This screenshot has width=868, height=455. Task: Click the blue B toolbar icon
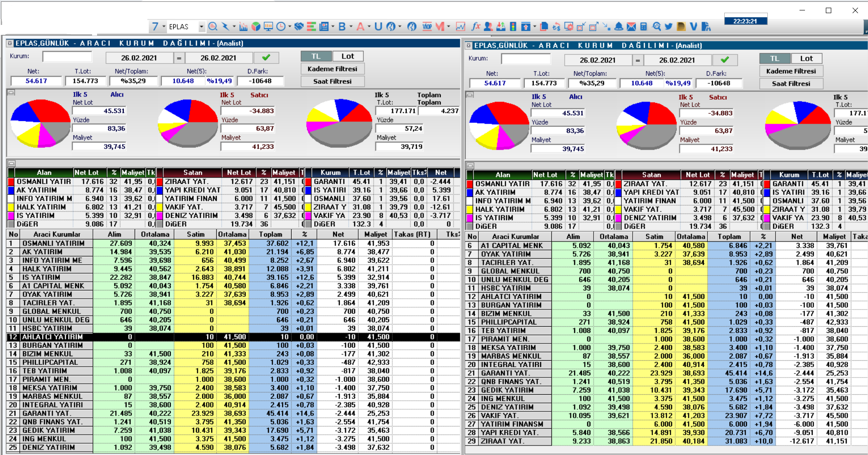pos(342,27)
